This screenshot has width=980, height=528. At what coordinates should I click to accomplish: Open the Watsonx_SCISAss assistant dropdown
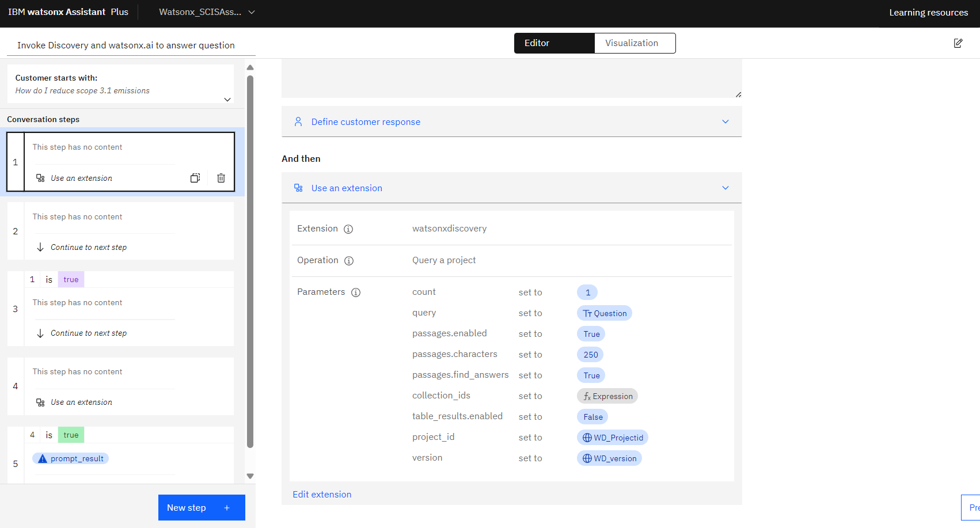pyautogui.click(x=207, y=12)
